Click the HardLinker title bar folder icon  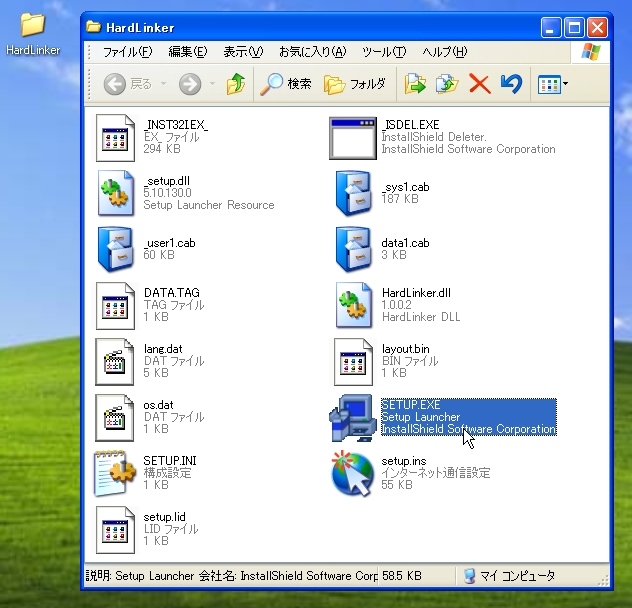(93, 27)
